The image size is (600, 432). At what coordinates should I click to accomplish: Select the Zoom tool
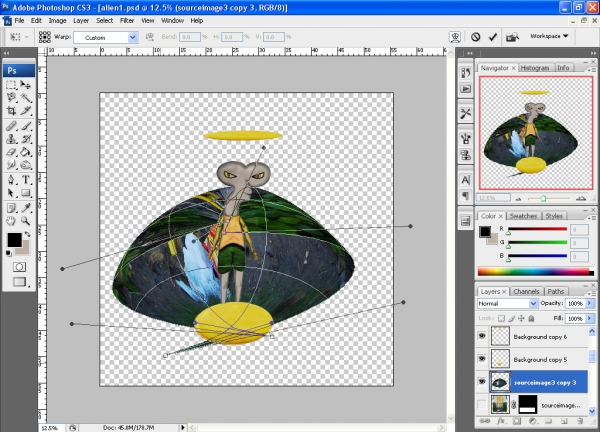(26, 221)
